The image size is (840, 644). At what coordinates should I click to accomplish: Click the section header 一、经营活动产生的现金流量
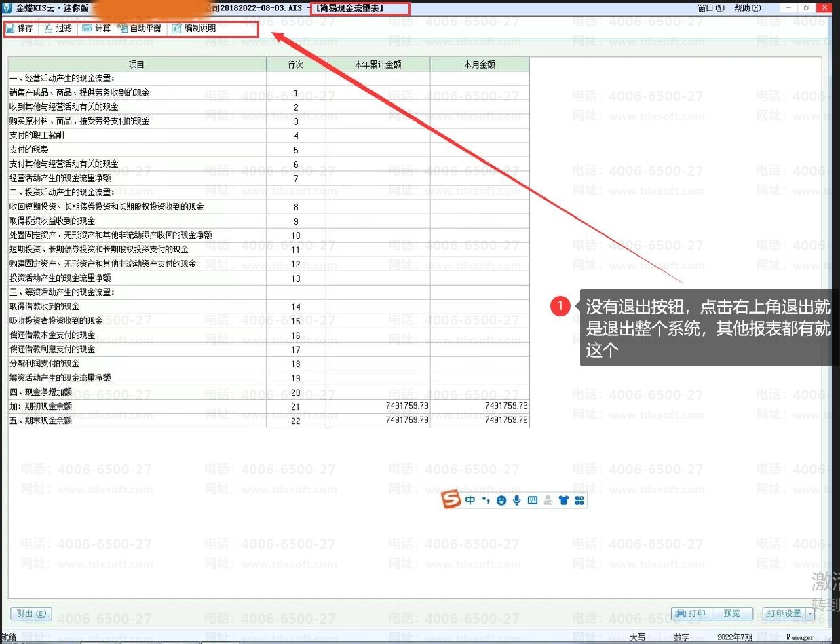pyautogui.click(x=62, y=79)
